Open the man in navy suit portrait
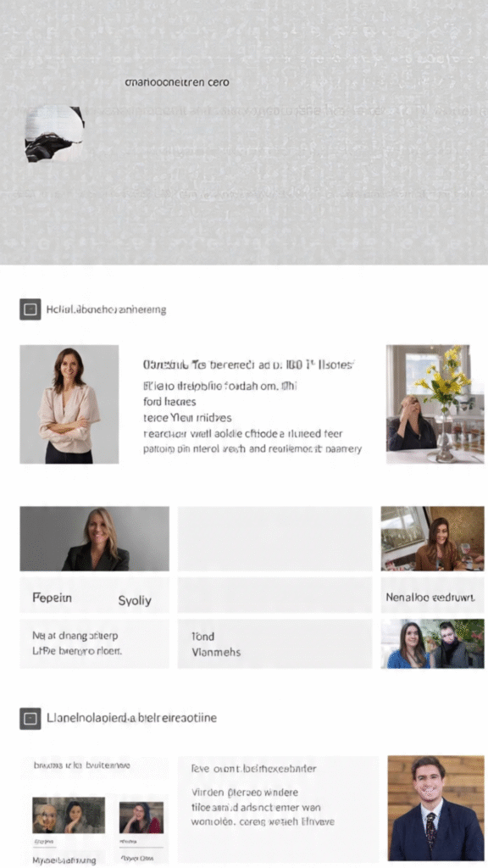Viewport: 488px width, 868px height. [x=436, y=808]
